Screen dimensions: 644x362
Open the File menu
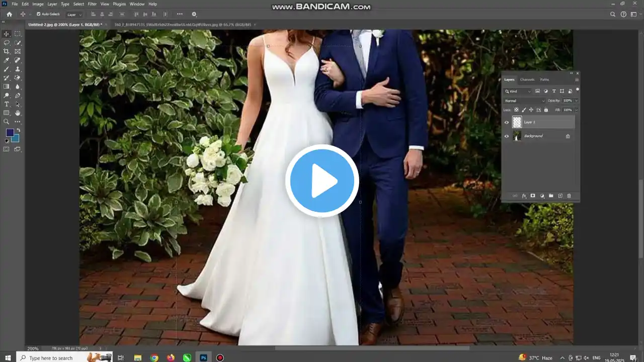[15, 4]
